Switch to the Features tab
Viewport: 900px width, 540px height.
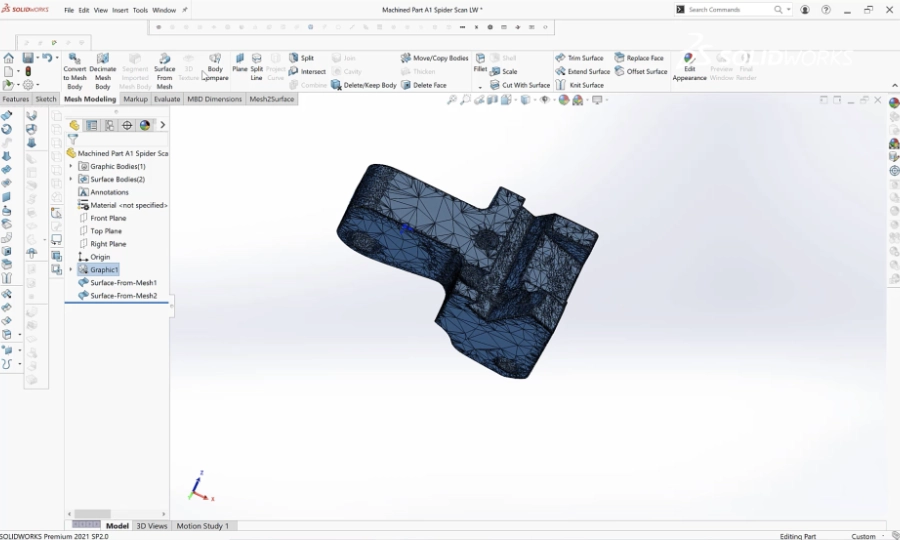15,99
